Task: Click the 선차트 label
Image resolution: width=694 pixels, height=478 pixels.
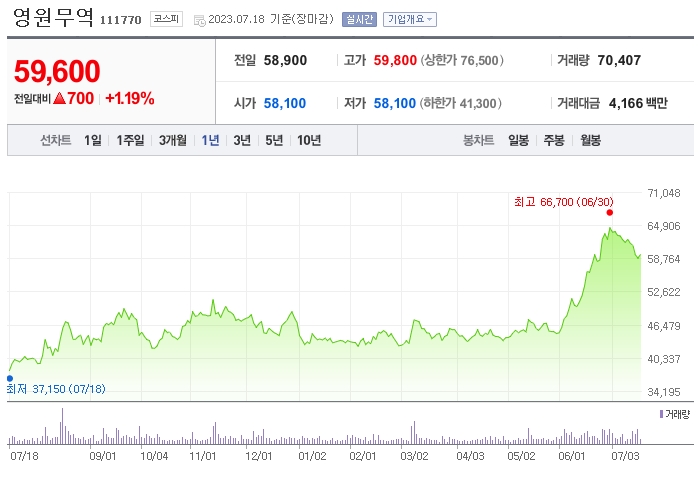Action: (56, 140)
